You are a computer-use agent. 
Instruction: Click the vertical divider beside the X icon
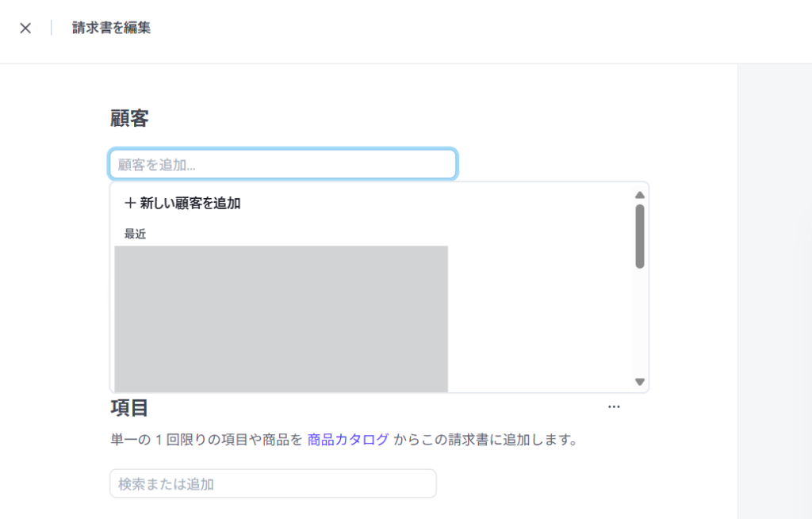[x=52, y=29]
